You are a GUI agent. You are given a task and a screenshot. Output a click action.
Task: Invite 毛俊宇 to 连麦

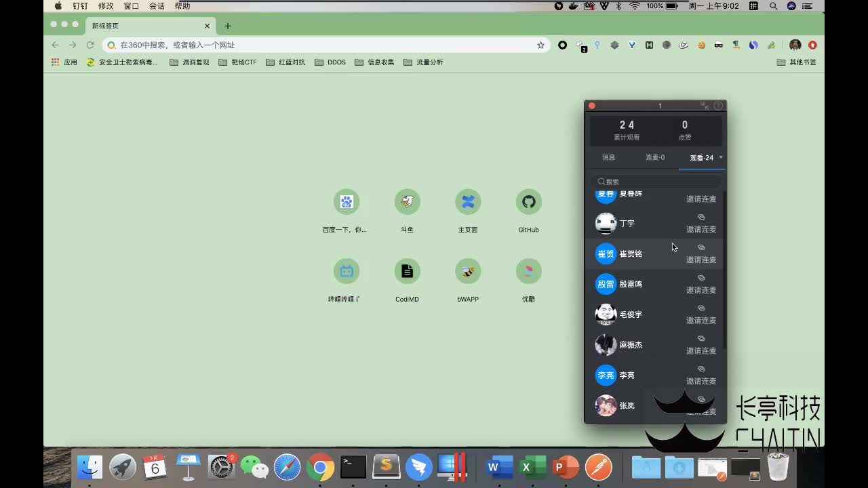701,321
